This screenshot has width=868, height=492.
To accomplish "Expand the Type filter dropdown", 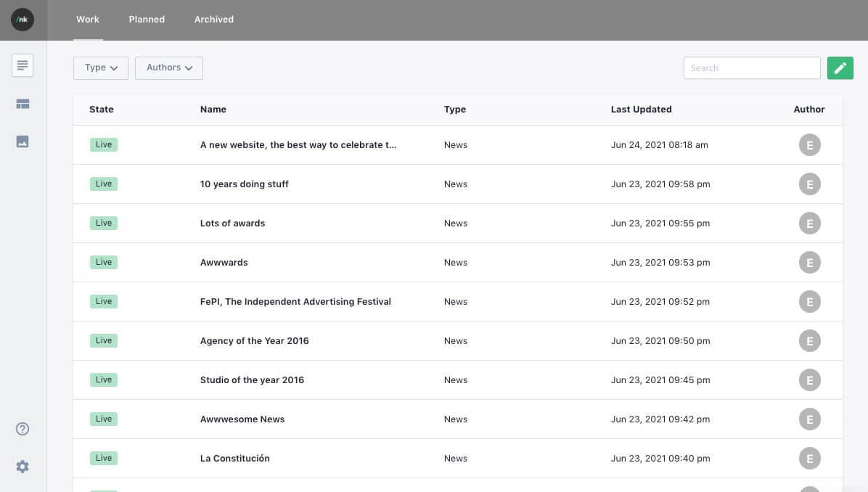I will (x=101, y=68).
